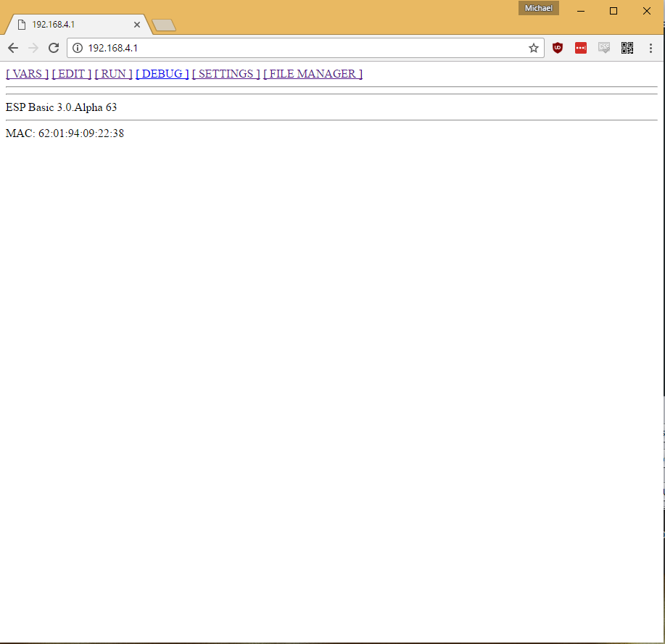Open the VARS link
This screenshot has width=665, height=644.
coord(27,74)
